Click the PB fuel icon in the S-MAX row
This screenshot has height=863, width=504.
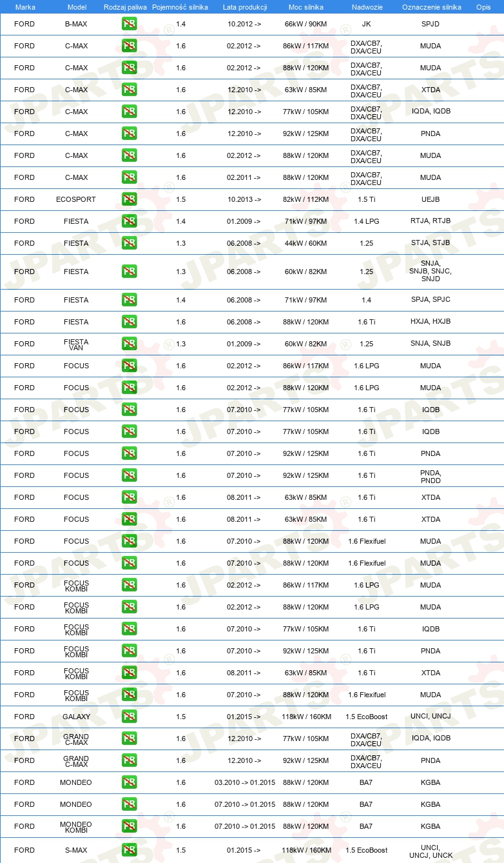pyautogui.click(x=130, y=850)
